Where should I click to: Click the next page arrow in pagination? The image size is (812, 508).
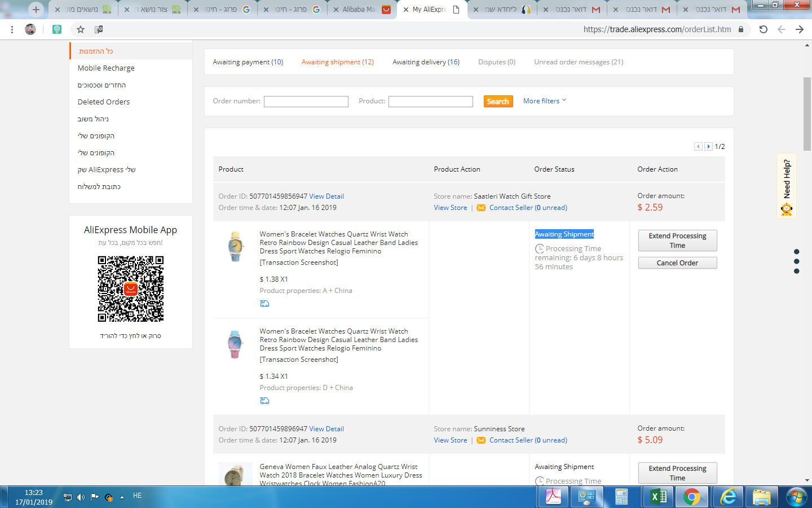point(708,147)
